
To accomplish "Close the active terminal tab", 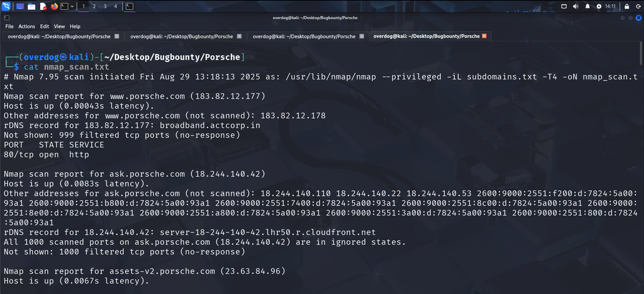I will click(484, 36).
